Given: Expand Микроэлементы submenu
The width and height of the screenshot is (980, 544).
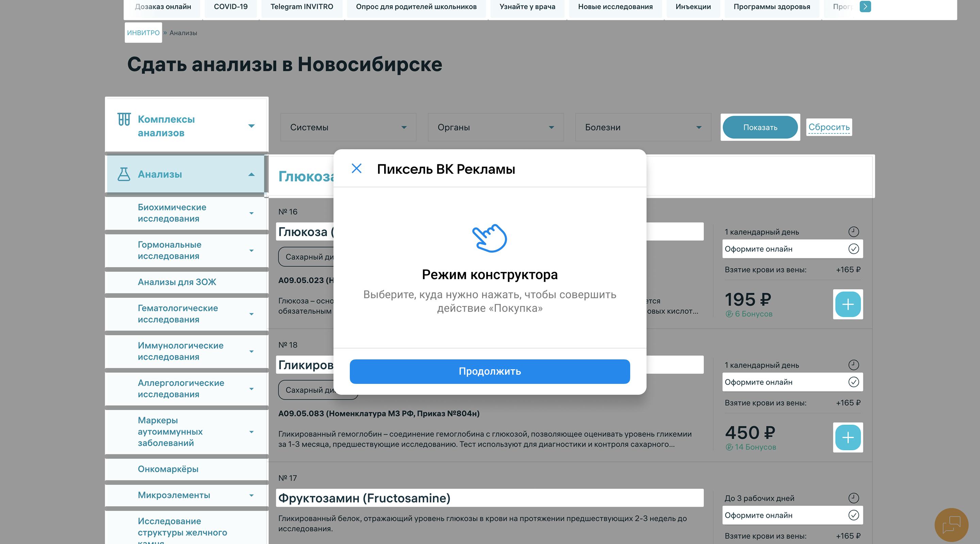Looking at the screenshot, I should click(251, 495).
